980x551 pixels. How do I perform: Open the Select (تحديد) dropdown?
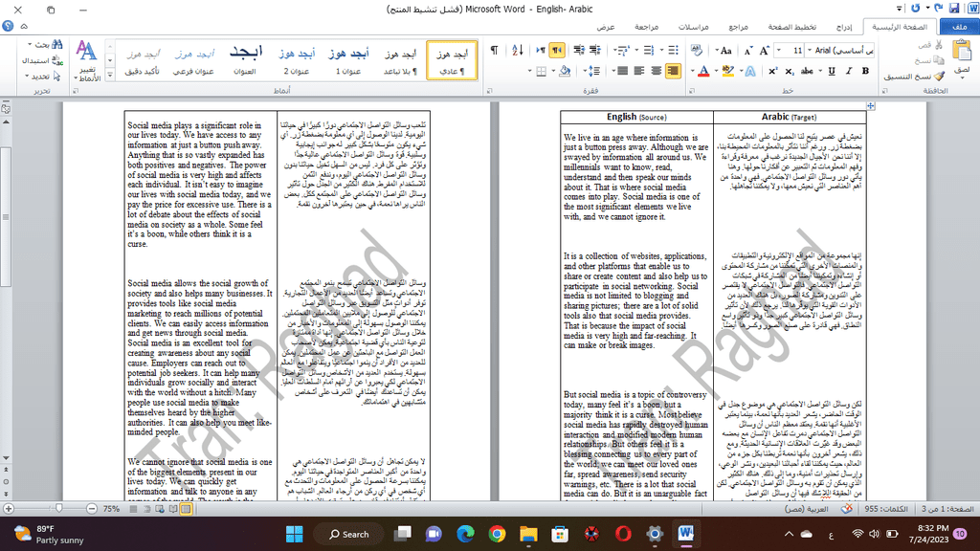pos(41,77)
